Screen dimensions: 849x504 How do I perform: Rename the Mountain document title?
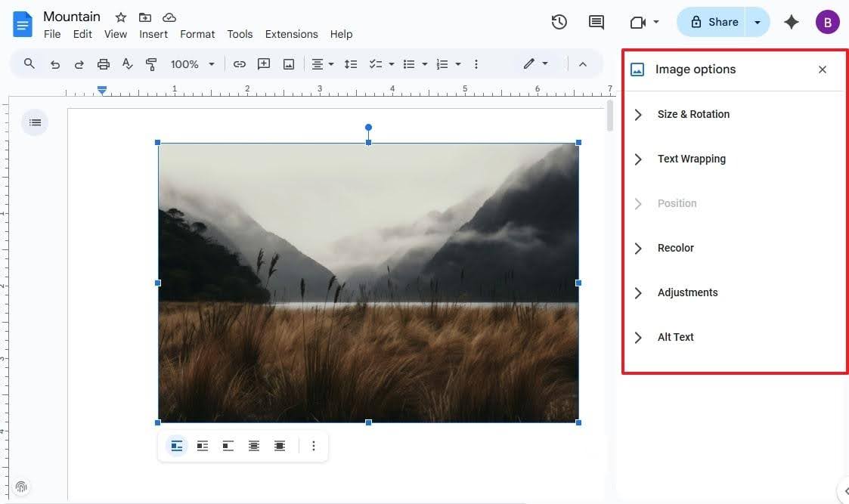[x=72, y=17]
